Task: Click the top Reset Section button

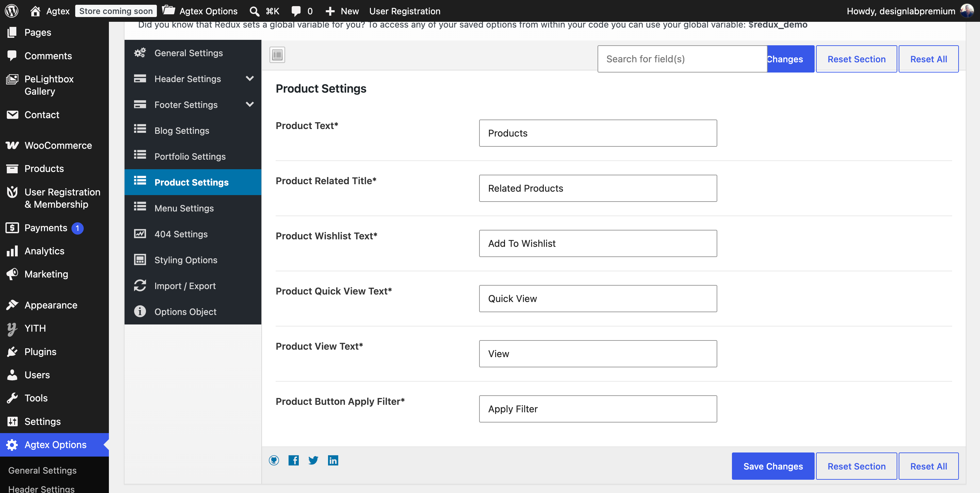Action: pos(856,59)
